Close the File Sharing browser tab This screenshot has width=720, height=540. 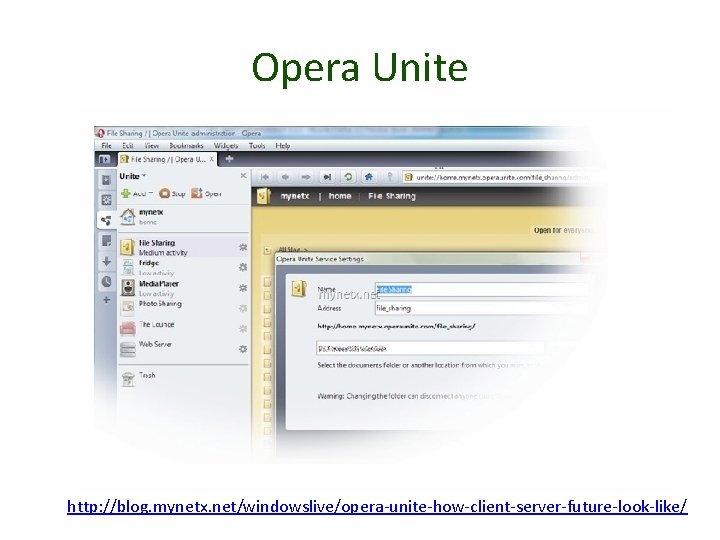tap(211, 159)
